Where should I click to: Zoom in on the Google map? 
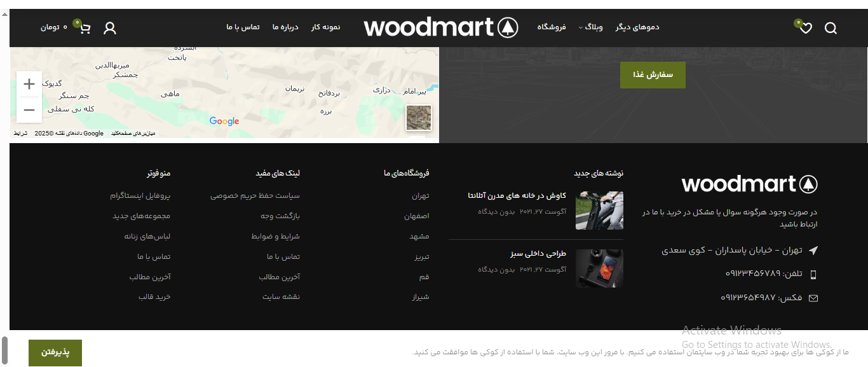29,83
